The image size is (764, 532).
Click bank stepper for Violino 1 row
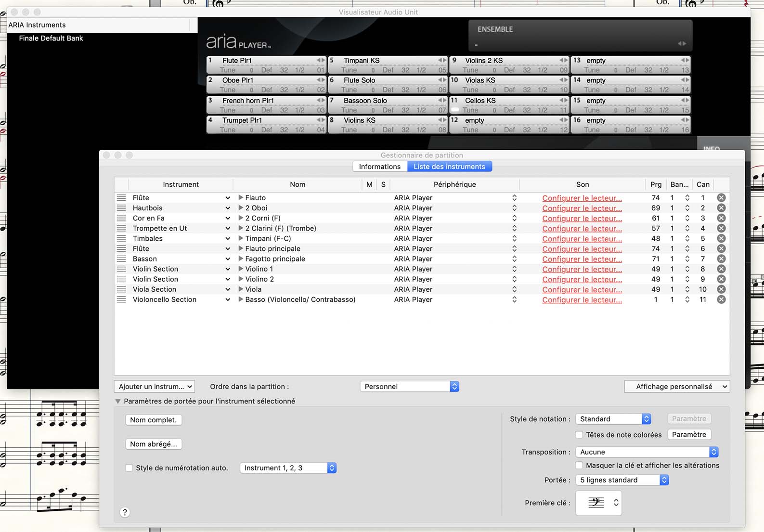pyautogui.click(x=687, y=269)
